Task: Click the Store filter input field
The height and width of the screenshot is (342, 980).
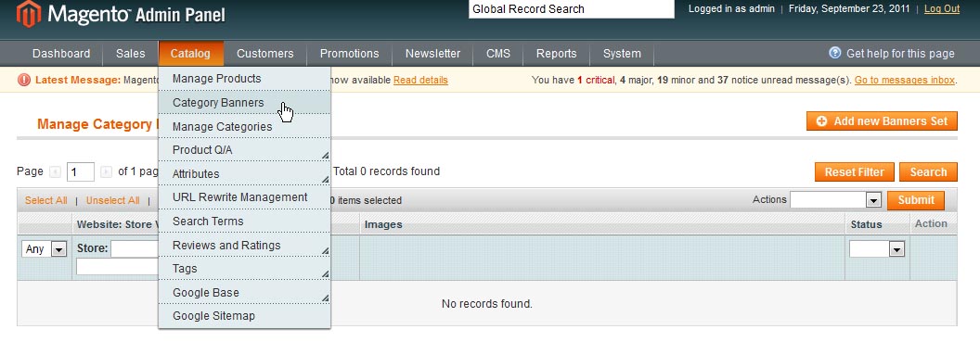Action: (135, 249)
